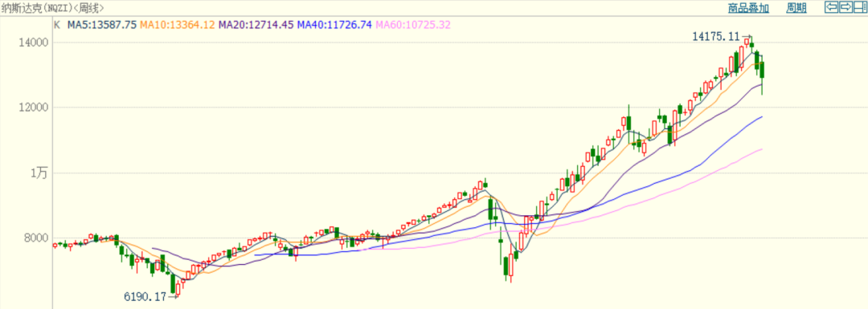
Task: Select the MA10:13364.12 indicator label
Action: [x=177, y=24]
